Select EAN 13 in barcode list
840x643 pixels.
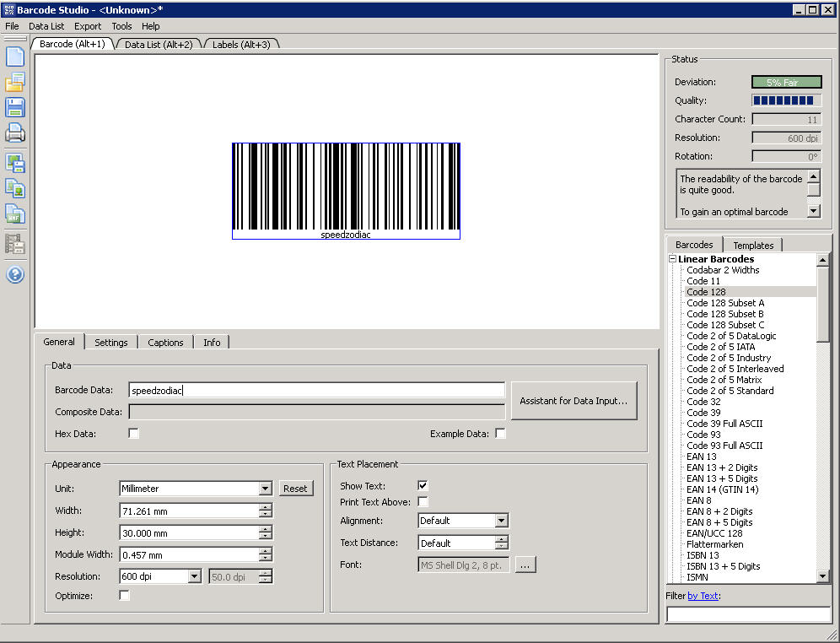pyautogui.click(x=701, y=457)
